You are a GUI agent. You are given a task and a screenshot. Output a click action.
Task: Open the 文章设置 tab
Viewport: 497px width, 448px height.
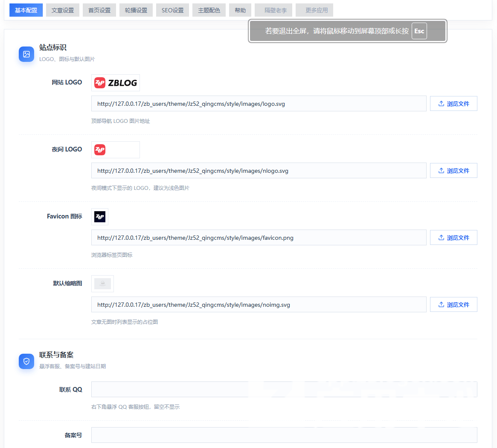(63, 10)
